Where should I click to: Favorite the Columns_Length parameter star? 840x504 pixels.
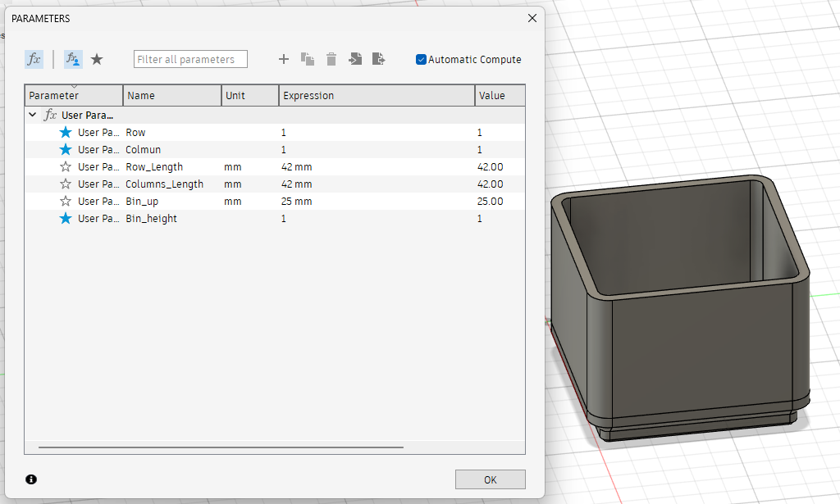66,184
